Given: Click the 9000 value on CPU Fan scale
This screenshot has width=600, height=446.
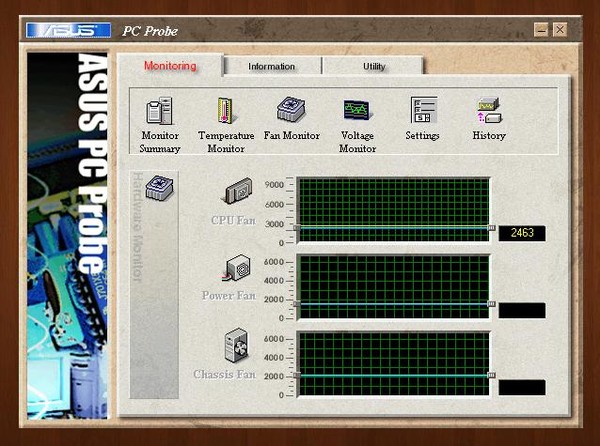Looking at the screenshot, I should pos(274,185).
